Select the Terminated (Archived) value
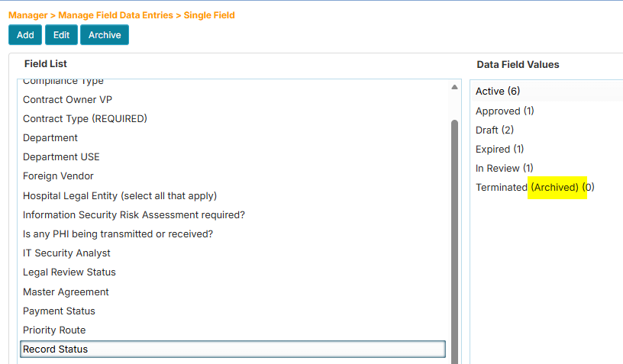The image size is (623, 364). pos(534,187)
